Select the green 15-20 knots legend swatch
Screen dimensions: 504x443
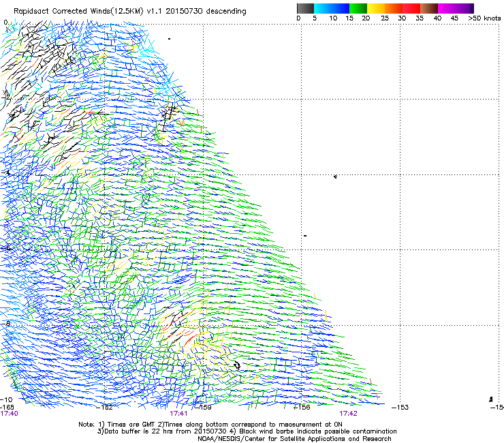358,8
